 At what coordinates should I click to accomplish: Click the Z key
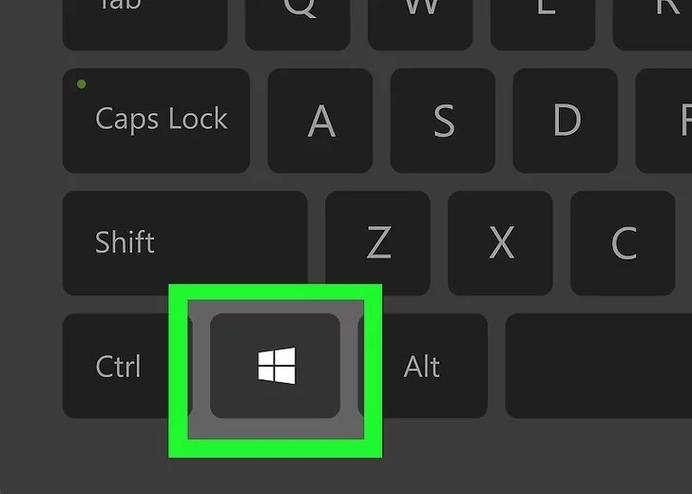[378, 243]
